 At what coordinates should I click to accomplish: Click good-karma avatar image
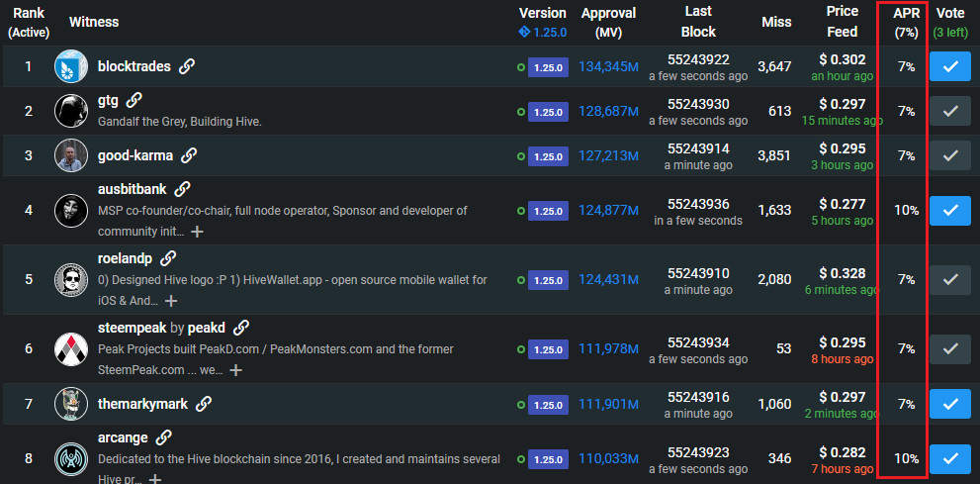(x=70, y=155)
